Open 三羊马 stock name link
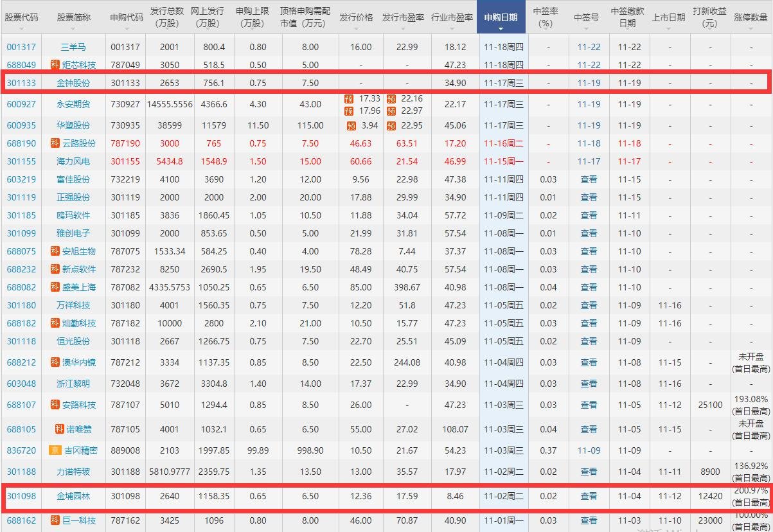 coord(73,47)
